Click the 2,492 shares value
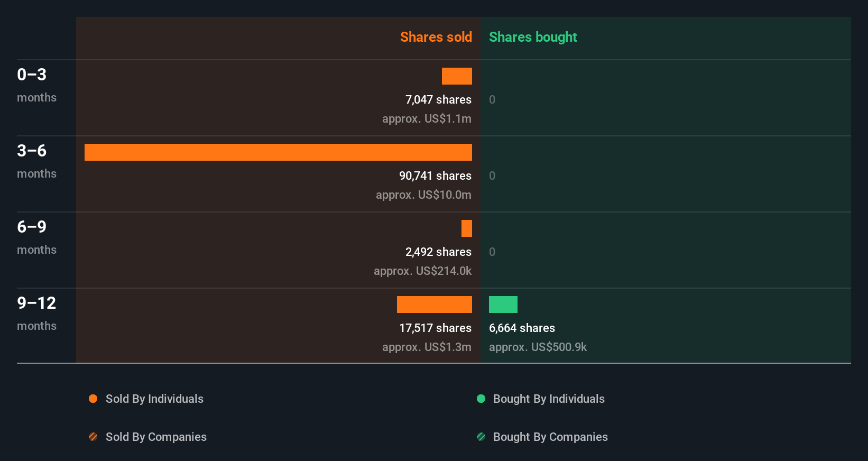This screenshot has width=868, height=461. pyautogui.click(x=438, y=252)
